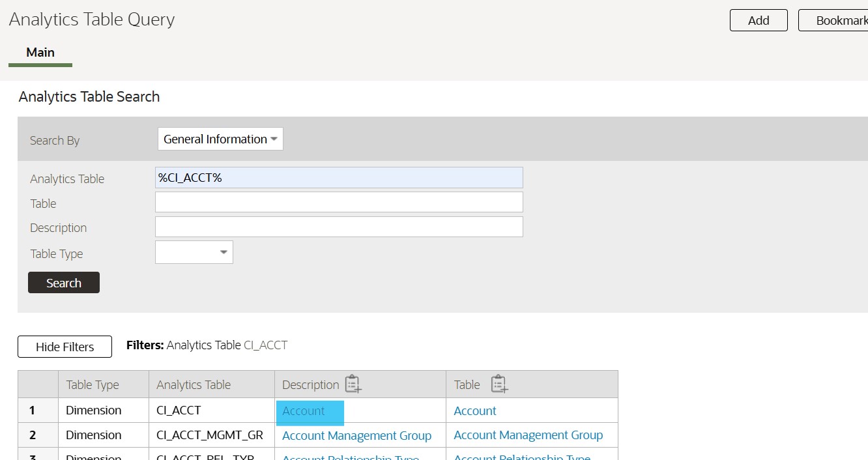Screen dimensions: 868x460
Task: Switch to the Main tab
Action: 40,53
